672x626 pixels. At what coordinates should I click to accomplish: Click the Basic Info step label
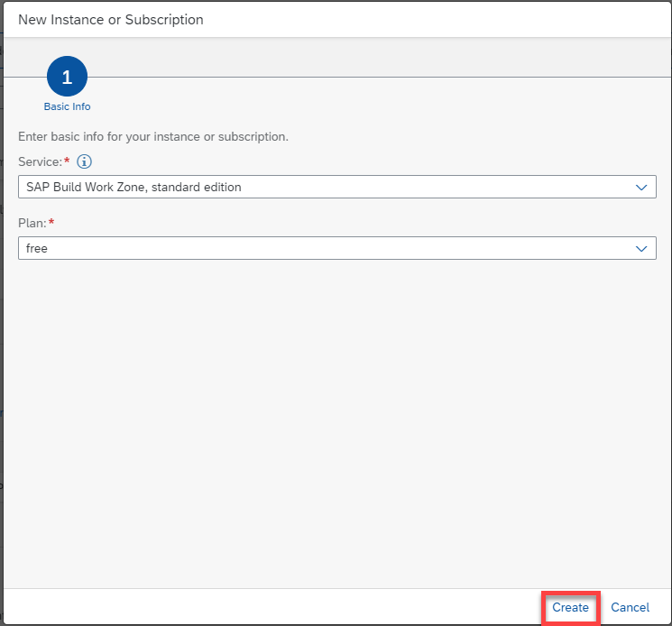tap(68, 106)
